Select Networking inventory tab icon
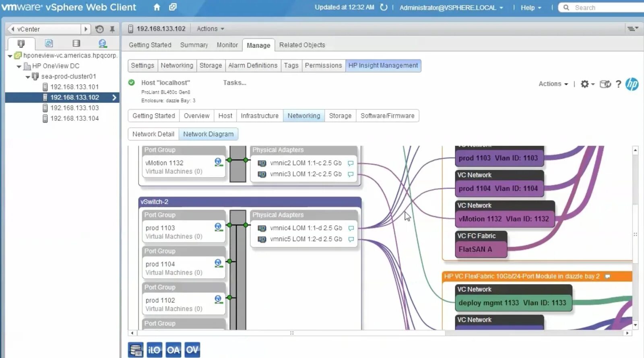 click(103, 43)
